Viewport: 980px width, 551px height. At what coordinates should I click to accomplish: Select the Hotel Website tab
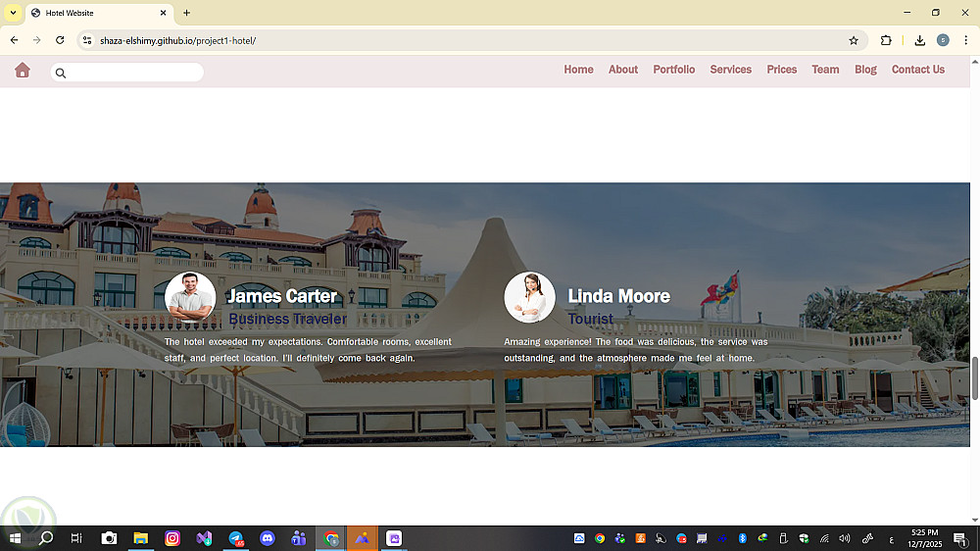tap(100, 13)
